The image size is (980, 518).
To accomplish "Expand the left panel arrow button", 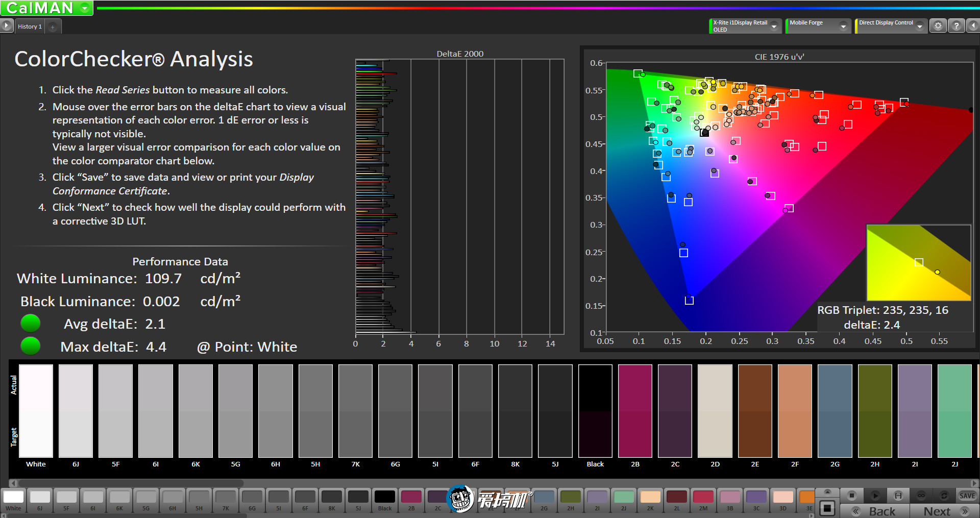I will pyautogui.click(x=6, y=26).
